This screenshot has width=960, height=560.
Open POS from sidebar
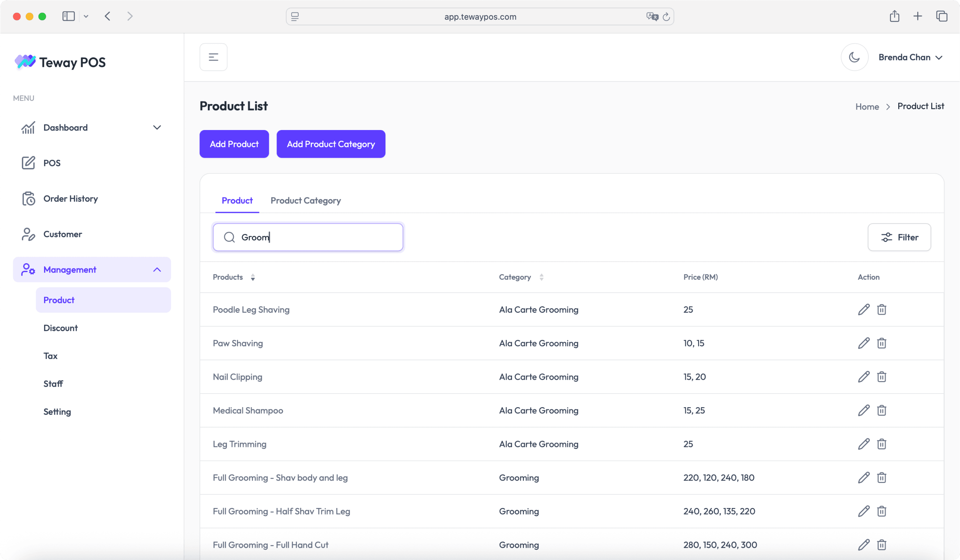pyautogui.click(x=52, y=163)
